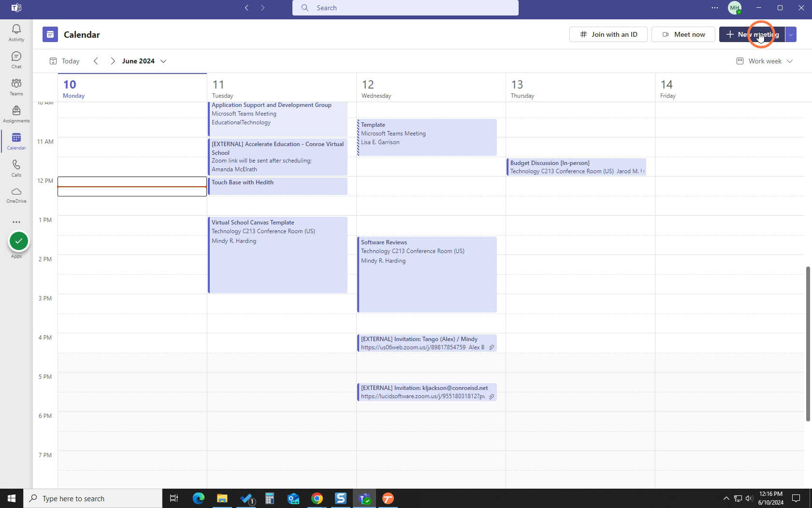The image size is (812, 508).
Task: Open the Activity feed in the sidebar
Action: (16, 33)
